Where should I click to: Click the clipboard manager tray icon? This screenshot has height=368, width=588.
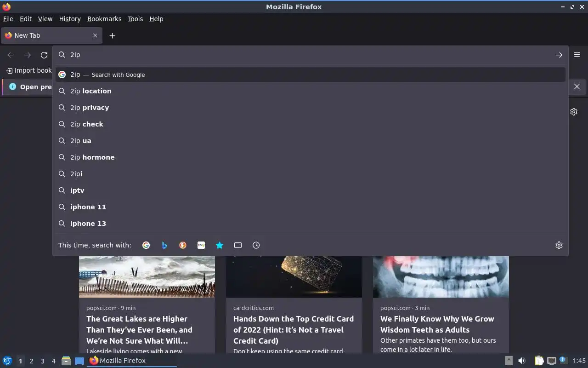click(x=539, y=361)
